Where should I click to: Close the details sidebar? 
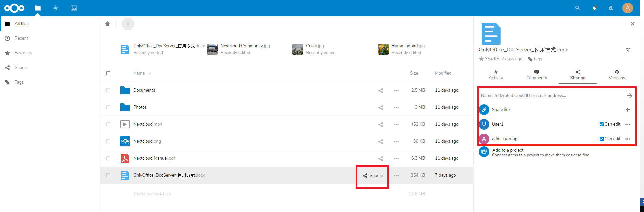pos(633,24)
